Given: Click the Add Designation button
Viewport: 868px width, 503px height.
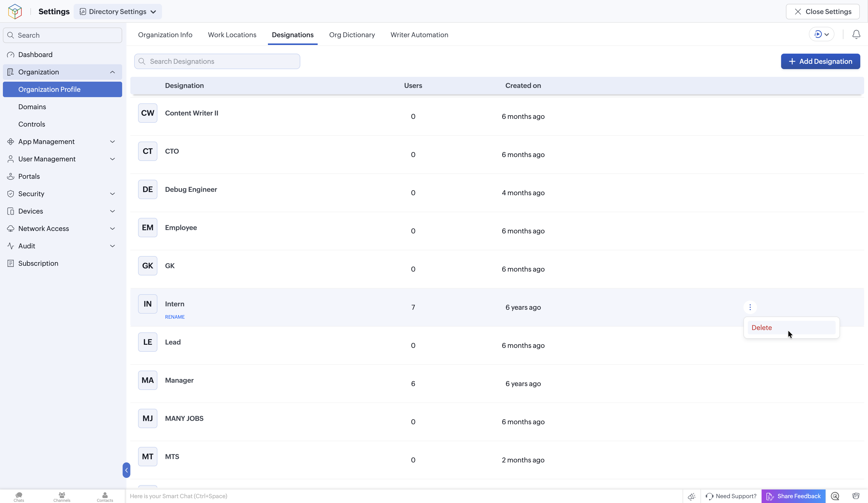Looking at the screenshot, I should point(820,61).
